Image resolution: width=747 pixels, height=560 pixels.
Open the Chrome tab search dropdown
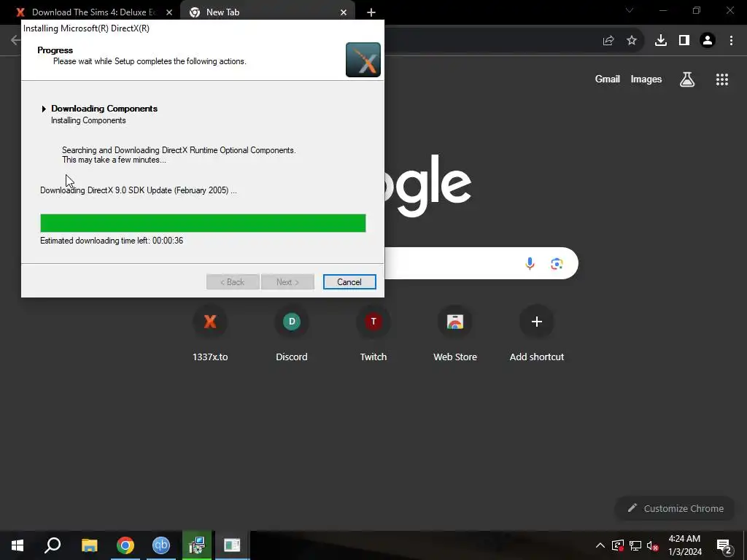click(630, 10)
